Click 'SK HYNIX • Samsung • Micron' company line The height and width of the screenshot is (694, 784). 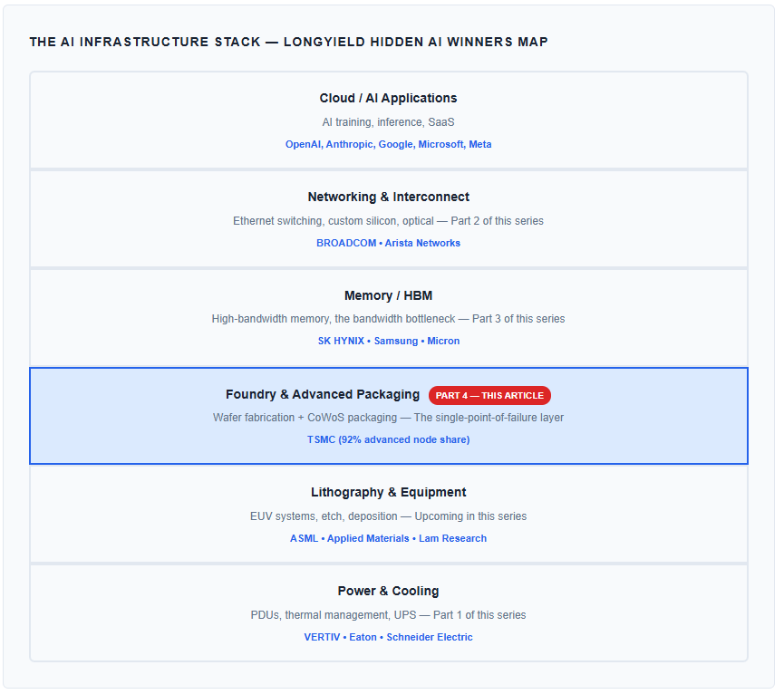[388, 341]
